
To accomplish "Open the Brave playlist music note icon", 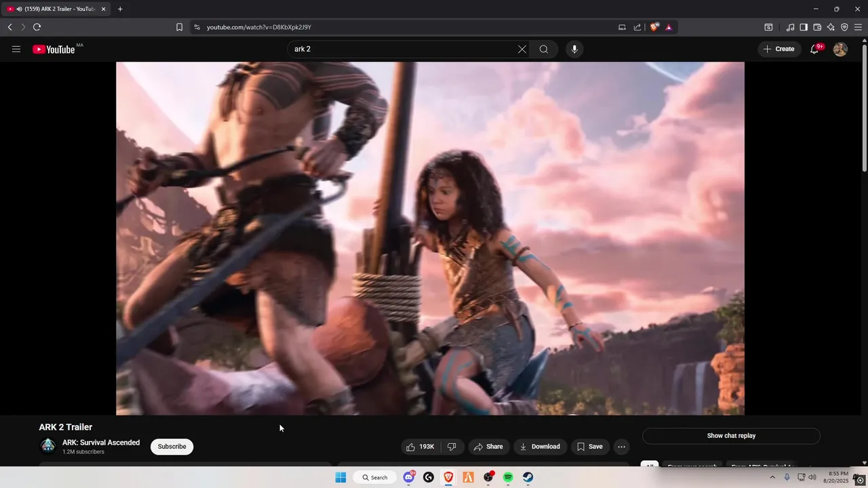I will [790, 27].
